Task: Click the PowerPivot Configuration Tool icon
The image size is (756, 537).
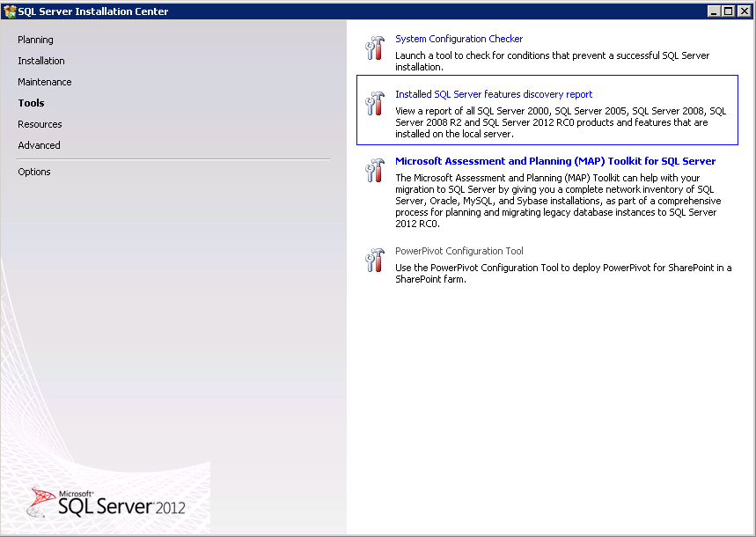Action: pos(375,259)
